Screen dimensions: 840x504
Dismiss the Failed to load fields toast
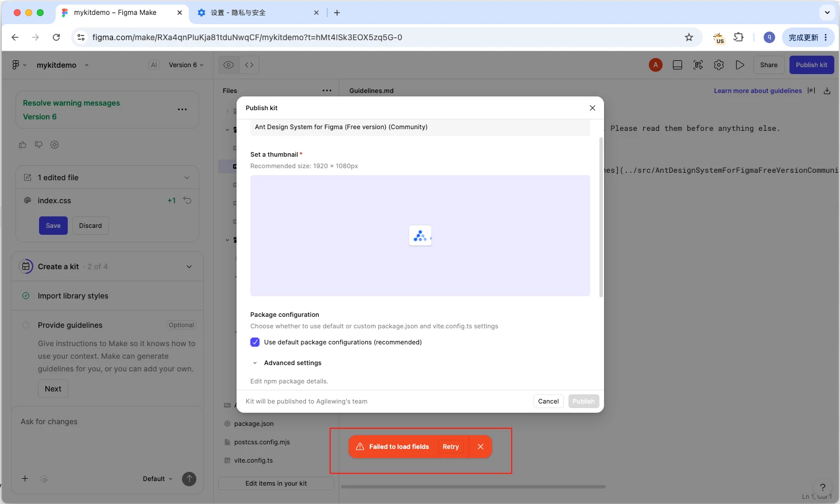point(481,447)
